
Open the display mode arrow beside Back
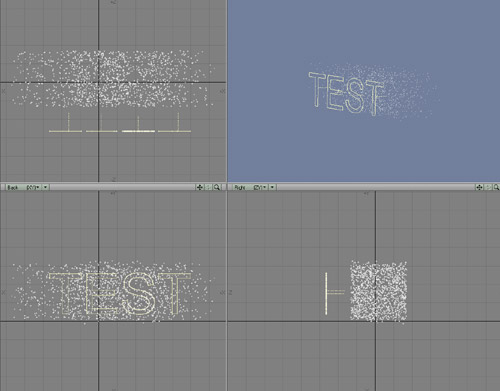[45, 187]
